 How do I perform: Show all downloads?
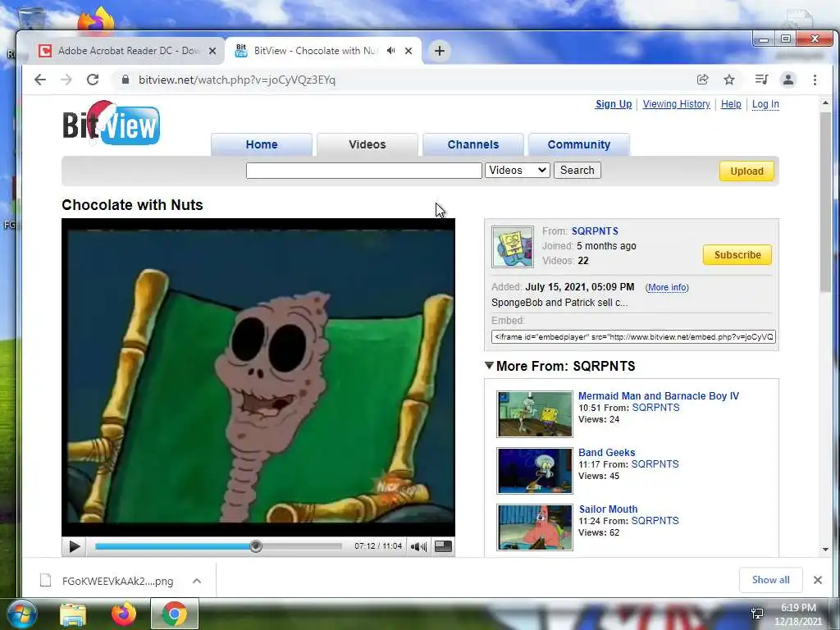[770, 580]
